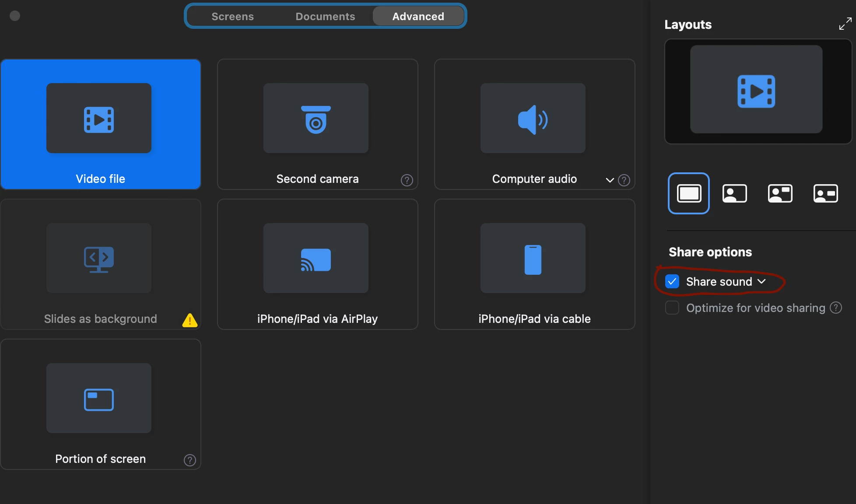
Task: Enable Optimize for video sharing checkbox
Action: 672,308
